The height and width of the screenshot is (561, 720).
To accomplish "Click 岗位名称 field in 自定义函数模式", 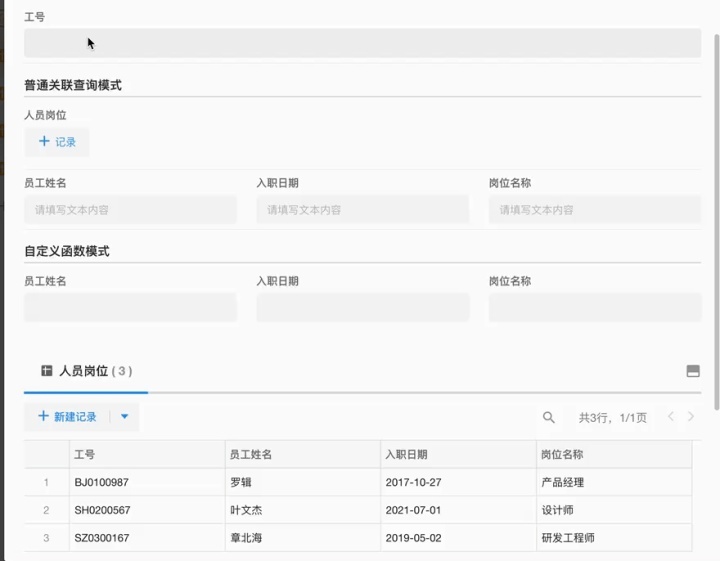I will pyautogui.click(x=594, y=308).
